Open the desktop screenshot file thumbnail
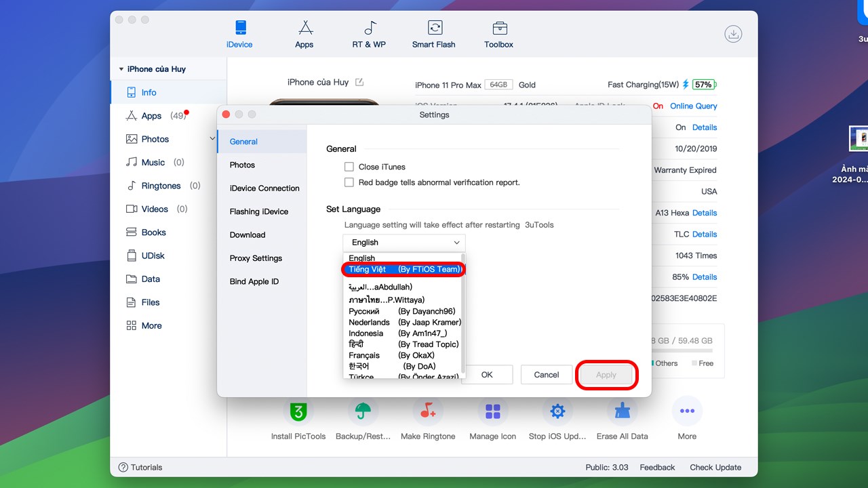 click(x=859, y=138)
